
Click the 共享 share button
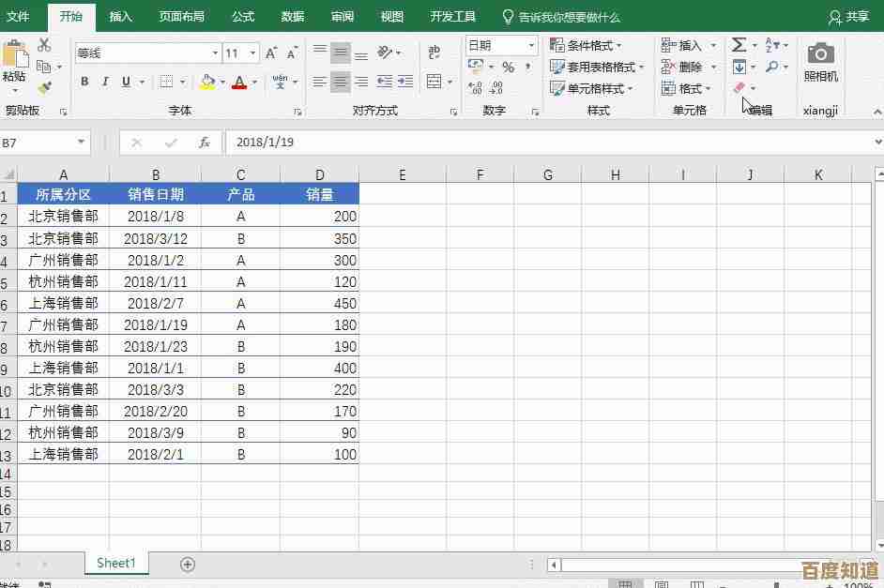pos(848,17)
